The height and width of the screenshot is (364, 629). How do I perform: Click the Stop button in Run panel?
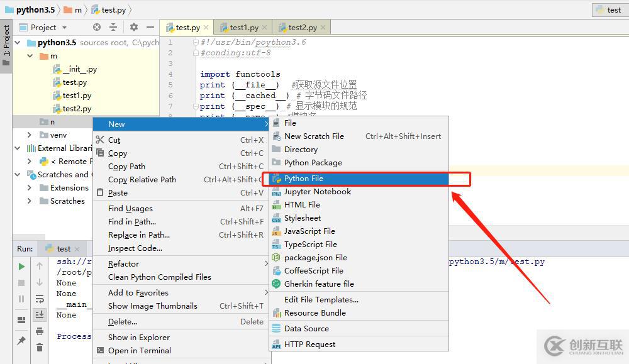(x=21, y=283)
